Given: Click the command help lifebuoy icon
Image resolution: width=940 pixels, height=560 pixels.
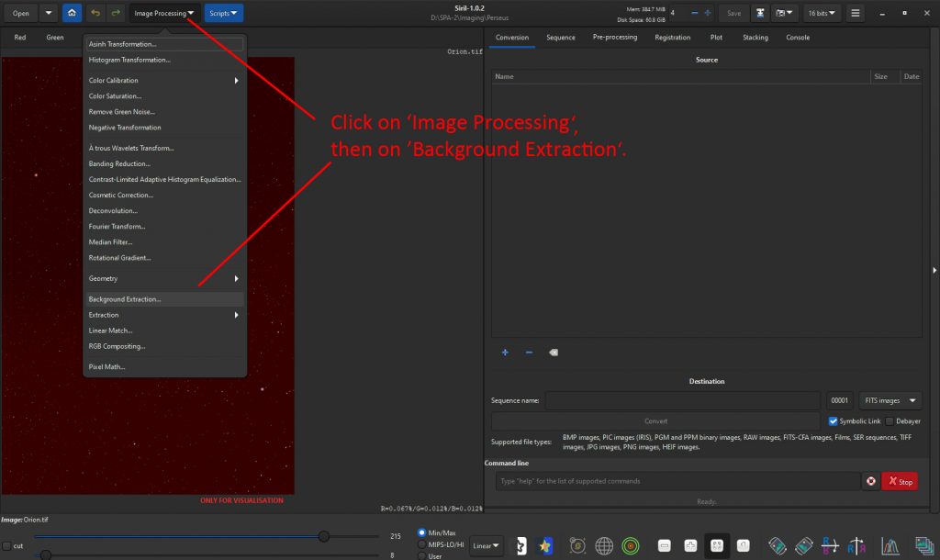Looking at the screenshot, I should click(x=869, y=481).
